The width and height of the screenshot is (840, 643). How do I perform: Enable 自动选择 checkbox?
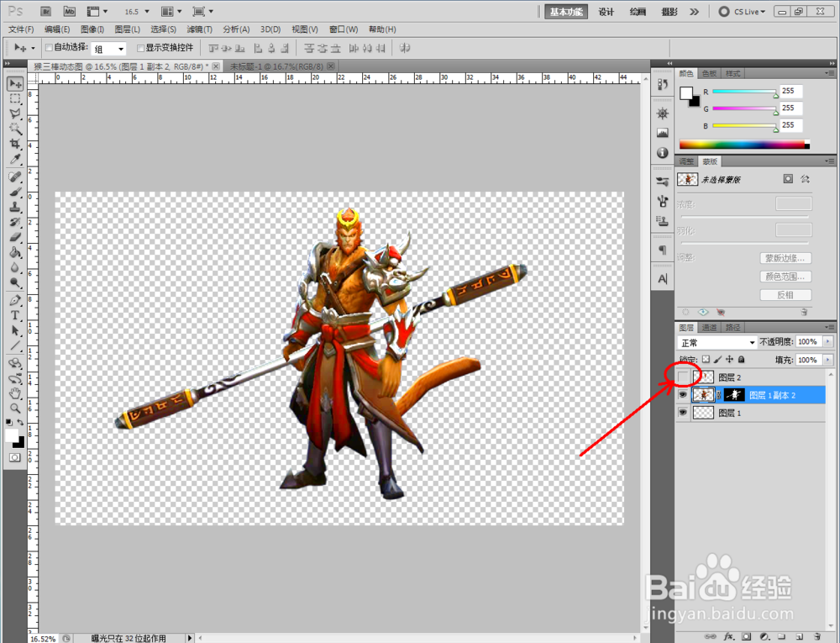[x=49, y=48]
